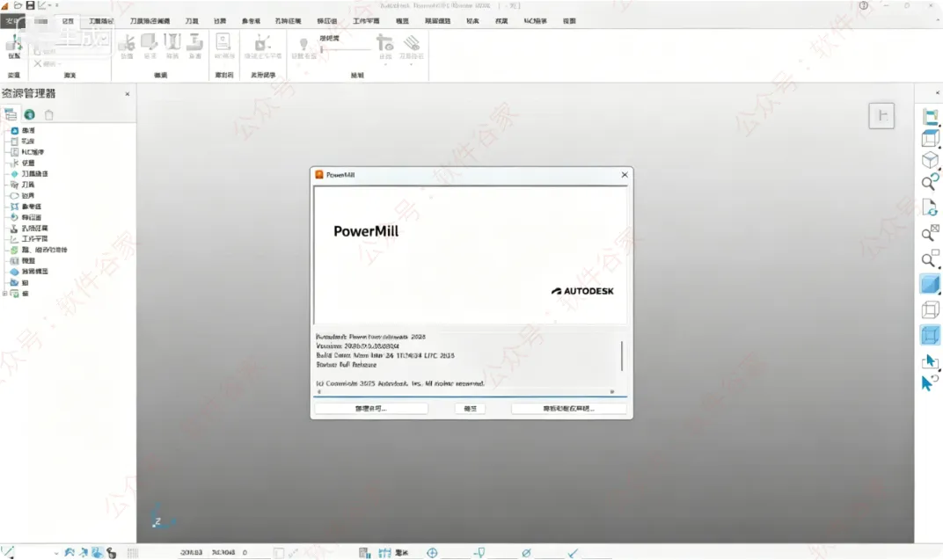The width and height of the screenshot is (943, 560).
Task: Click the 确定 OK button in About dialog
Action: [471, 409]
